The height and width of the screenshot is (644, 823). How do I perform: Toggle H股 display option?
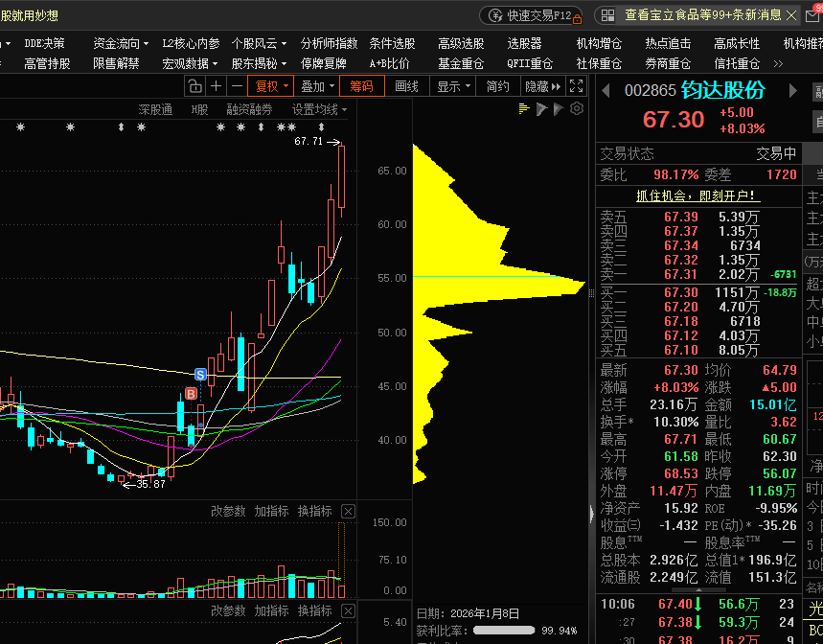[199, 109]
